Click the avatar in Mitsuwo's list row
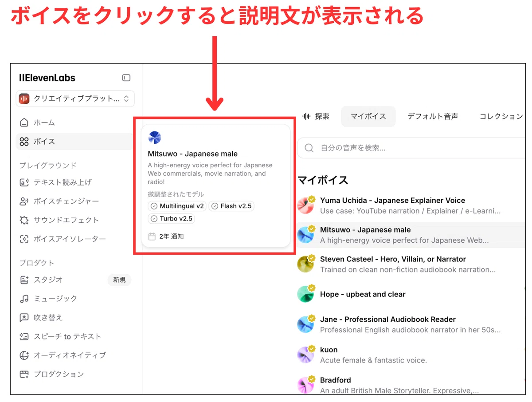Viewport: 532px width, 402px height. pyautogui.click(x=305, y=235)
